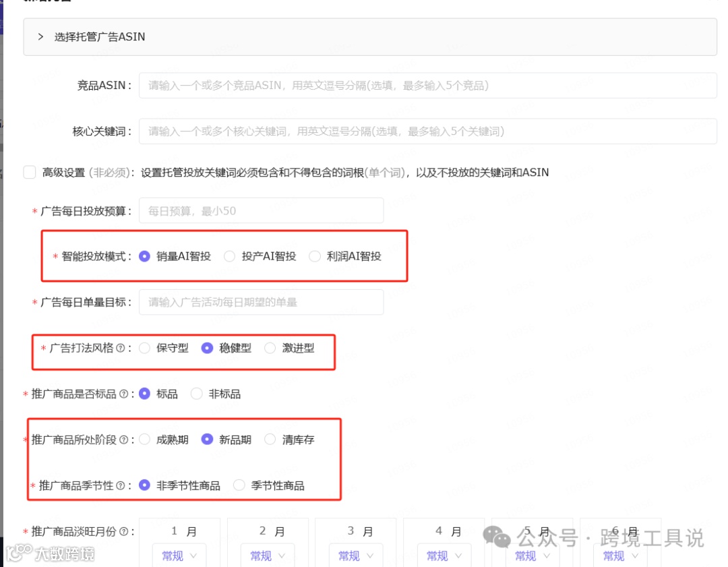Open the 5月 常规 dropdown
This screenshot has width=728, height=567.
532,556
